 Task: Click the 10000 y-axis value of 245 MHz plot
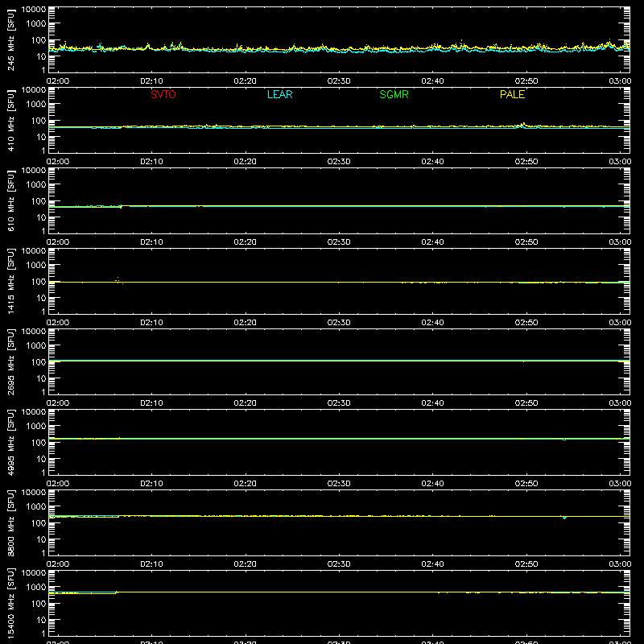(x=34, y=10)
